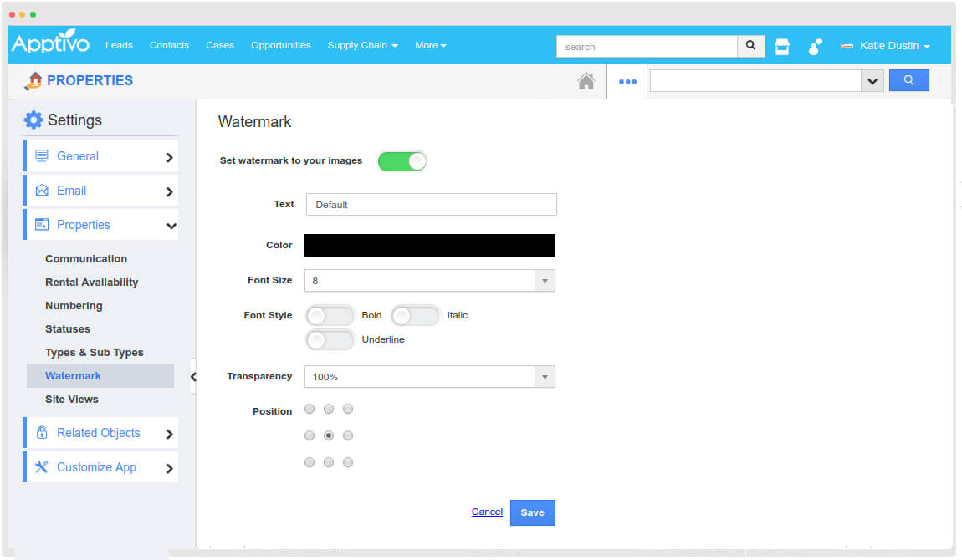The height and width of the screenshot is (560, 962).
Task: Turn on the Italic font style toggle
Action: (x=415, y=316)
